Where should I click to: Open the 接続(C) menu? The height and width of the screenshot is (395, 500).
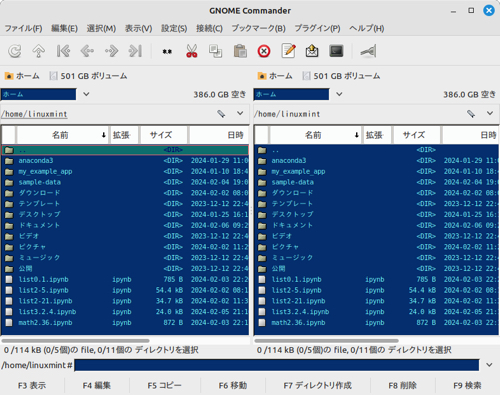tap(209, 28)
